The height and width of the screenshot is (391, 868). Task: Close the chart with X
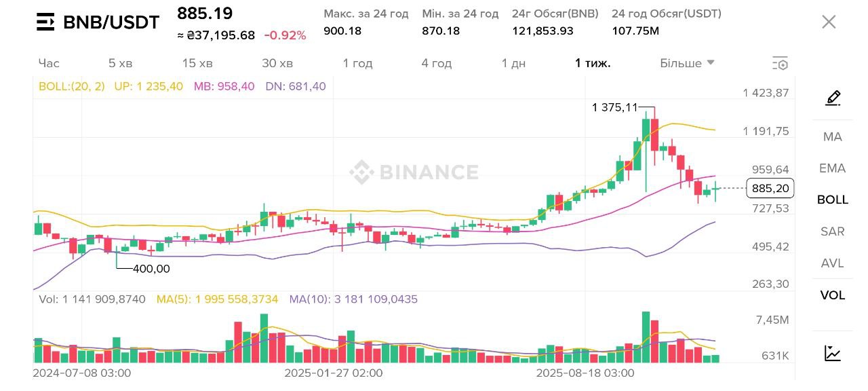(x=829, y=22)
